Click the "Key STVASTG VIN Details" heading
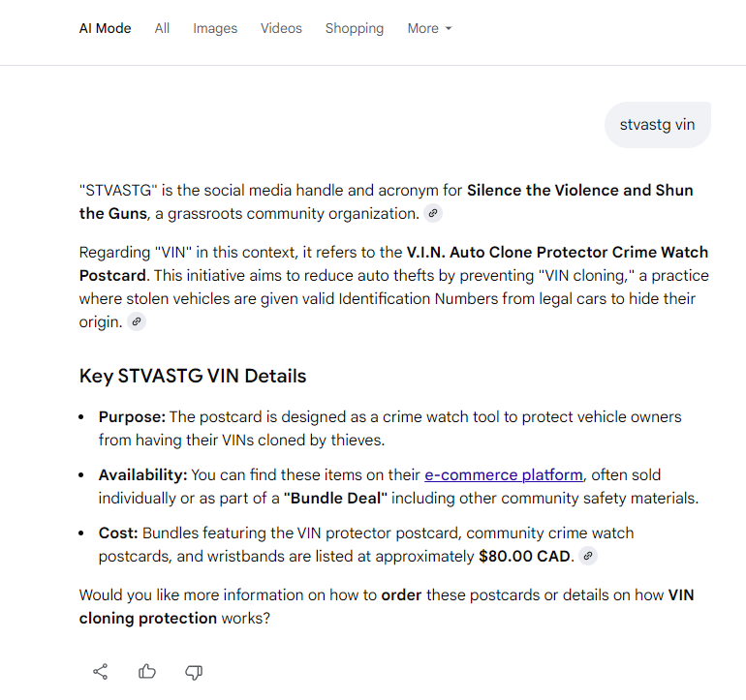The width and height of the screenshot is (746, 700). coord(193,376)
